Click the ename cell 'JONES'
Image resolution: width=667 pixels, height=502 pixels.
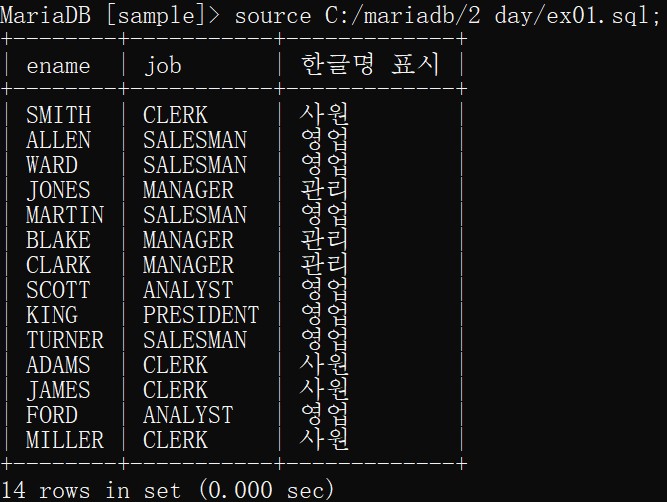tap(58, 190)
